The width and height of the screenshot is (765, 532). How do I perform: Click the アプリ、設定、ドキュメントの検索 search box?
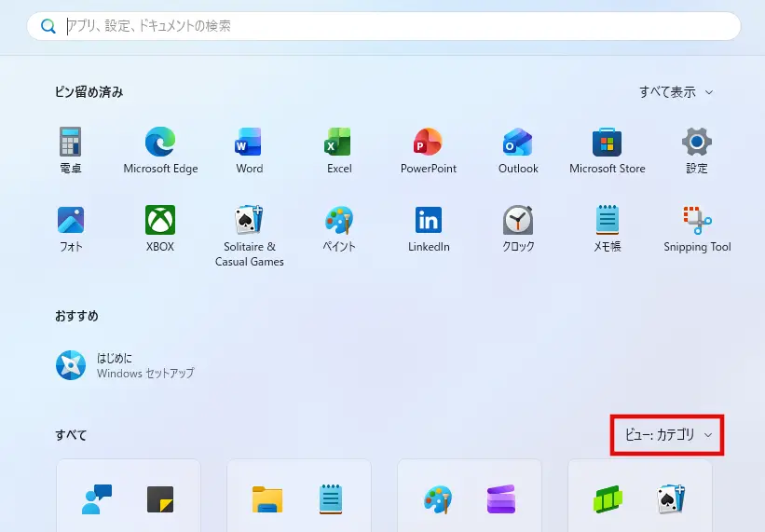[x=384, y=26]
